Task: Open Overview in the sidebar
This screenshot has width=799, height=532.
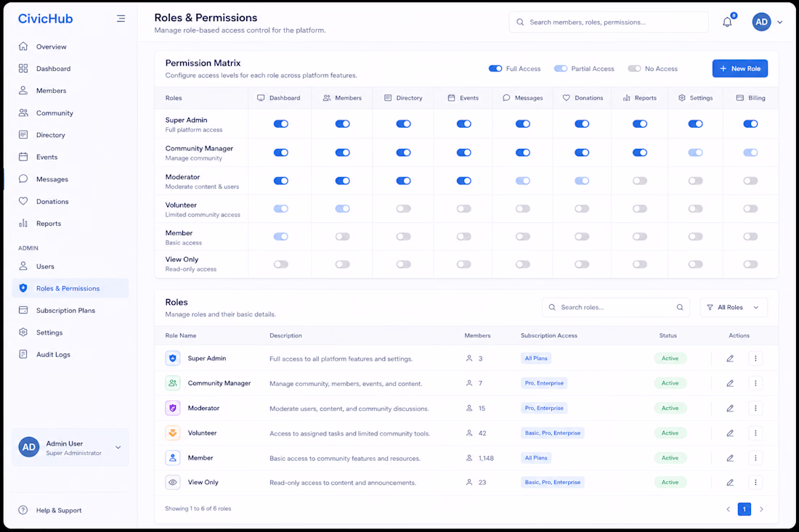Action: pyautogui.click(x=70, y=47)
